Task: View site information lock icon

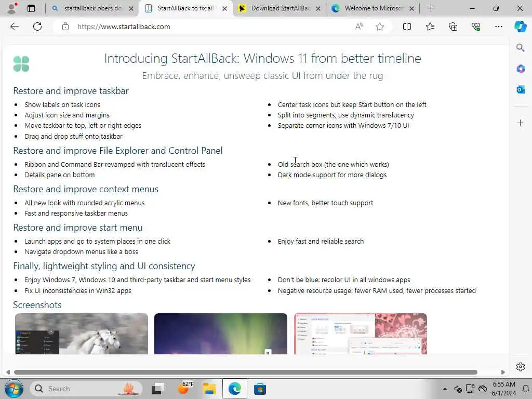Action: click(65, 26)
